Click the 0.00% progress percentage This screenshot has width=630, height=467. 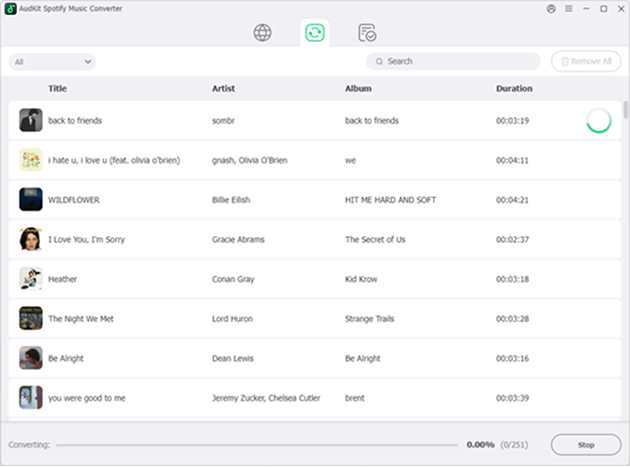(x=481, y=444)
